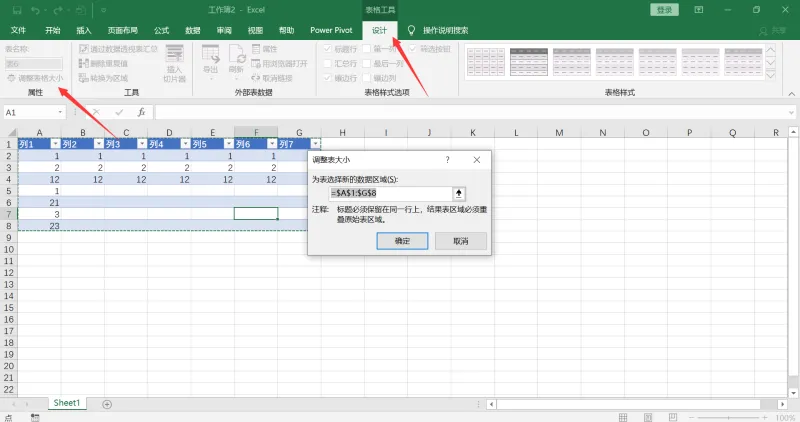Screen dimensions: 800x422
Task: Toggle the 第一列 first column checkbox
Action: [x=366, y=49]
